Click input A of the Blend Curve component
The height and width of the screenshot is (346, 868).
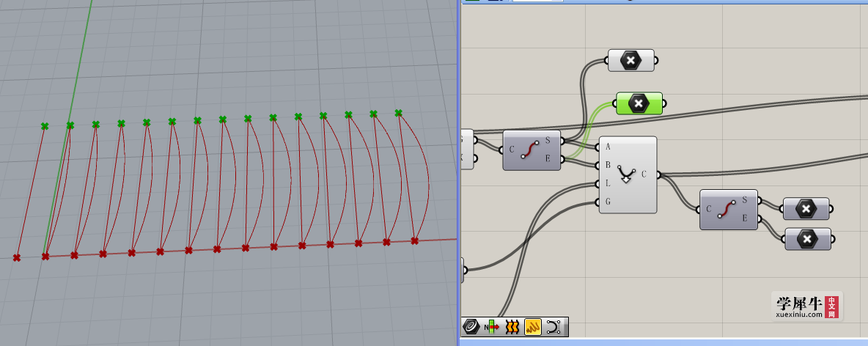point(608,147)
